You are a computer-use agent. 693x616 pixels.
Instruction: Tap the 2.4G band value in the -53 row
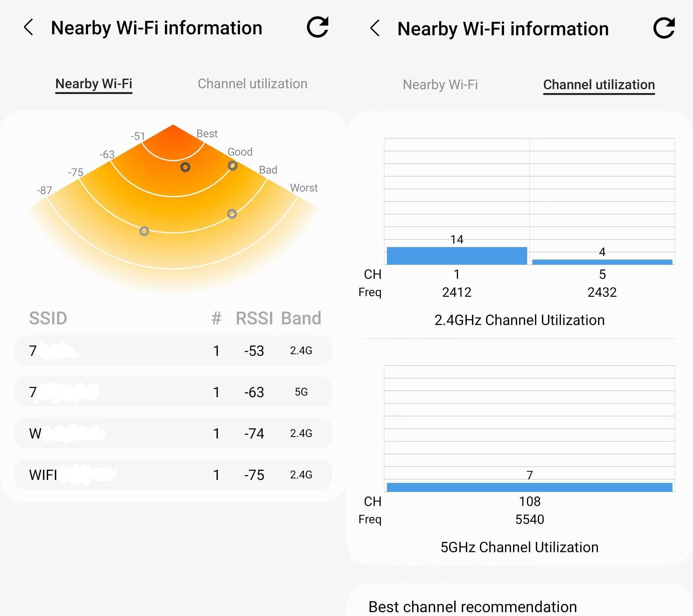point(301,351)
